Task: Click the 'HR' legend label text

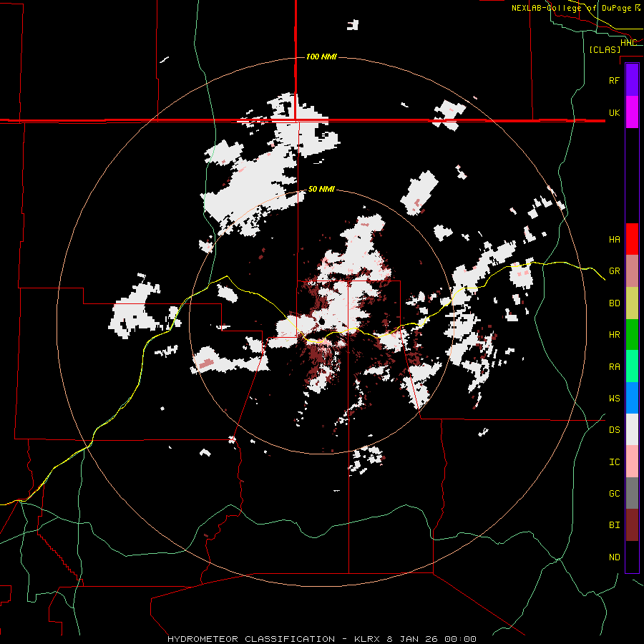Action: point(614,335)
